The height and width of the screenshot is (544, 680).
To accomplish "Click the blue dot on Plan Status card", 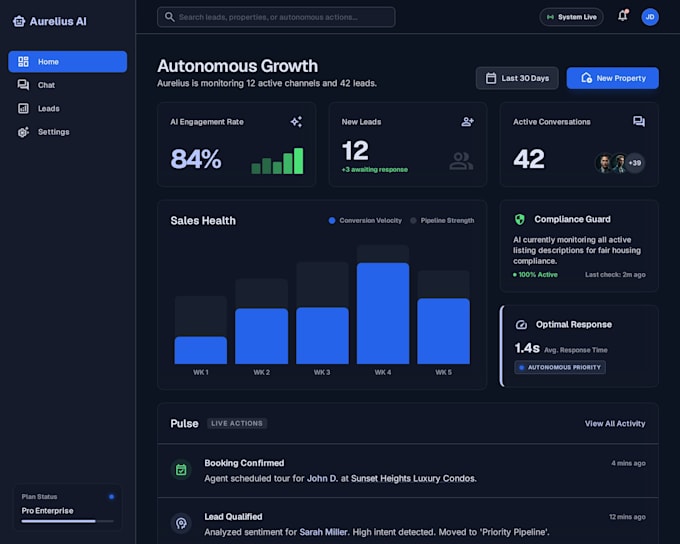I will [x=111, y=497].
